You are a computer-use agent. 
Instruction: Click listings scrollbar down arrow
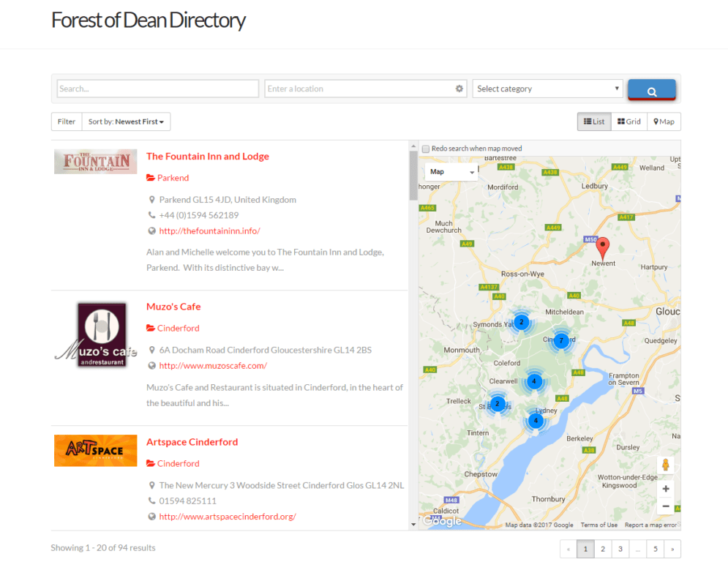413,525
